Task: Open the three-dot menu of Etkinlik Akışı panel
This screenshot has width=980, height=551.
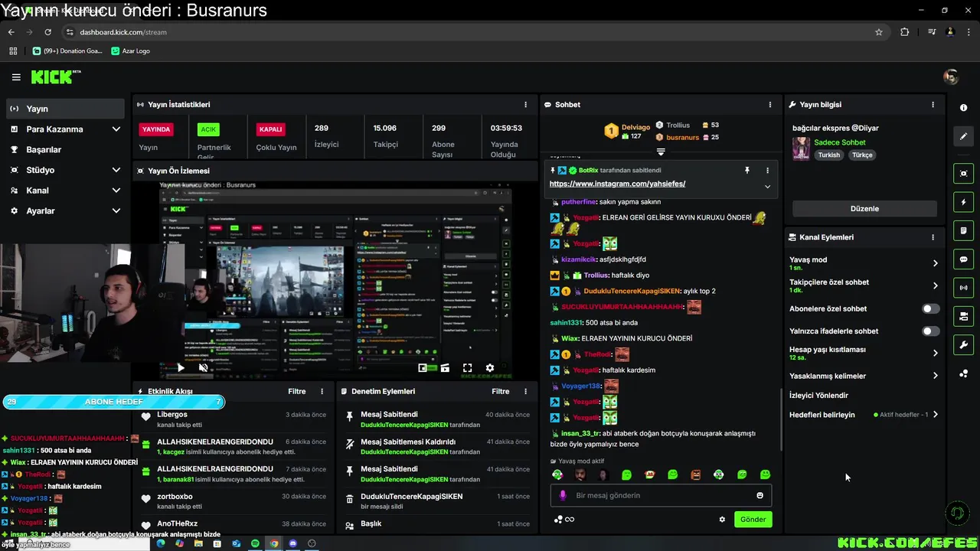Action: [x=322, y=392]
